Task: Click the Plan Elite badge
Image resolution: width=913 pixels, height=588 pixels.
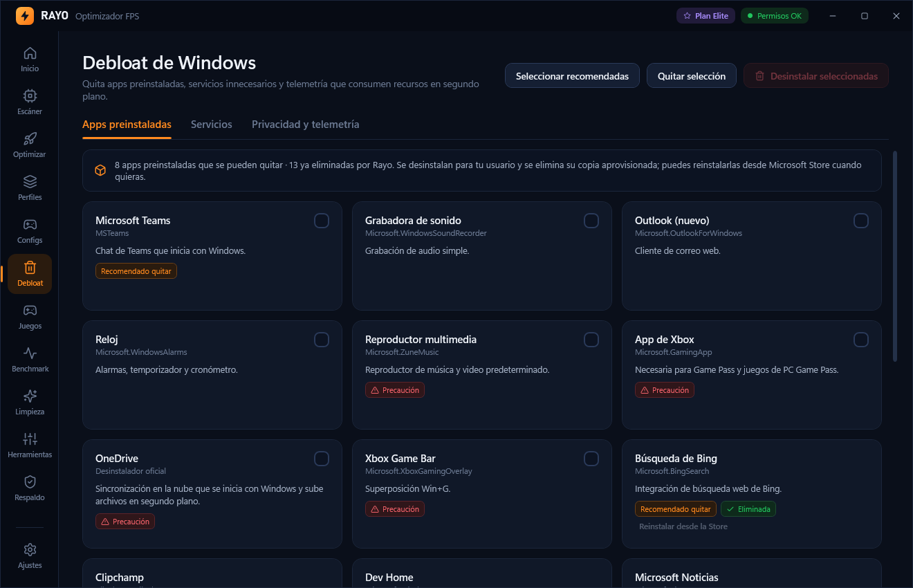Action: pyautogui.click(x=705, y=15)
